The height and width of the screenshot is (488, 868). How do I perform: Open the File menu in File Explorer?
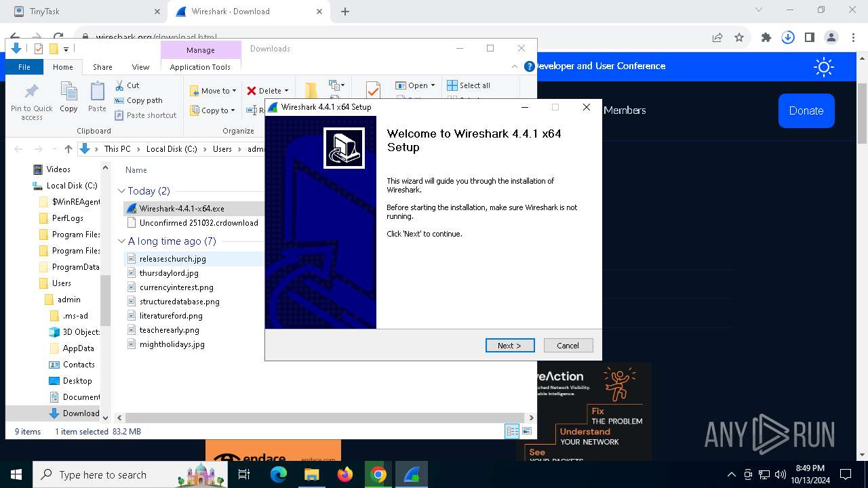tap(24, 67)
